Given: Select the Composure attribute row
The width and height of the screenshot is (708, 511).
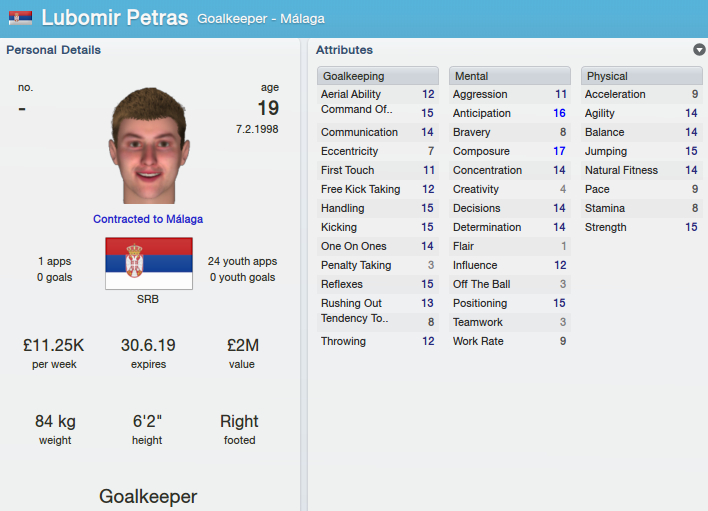Looking at the screenshot, I should tap(510, 151).
